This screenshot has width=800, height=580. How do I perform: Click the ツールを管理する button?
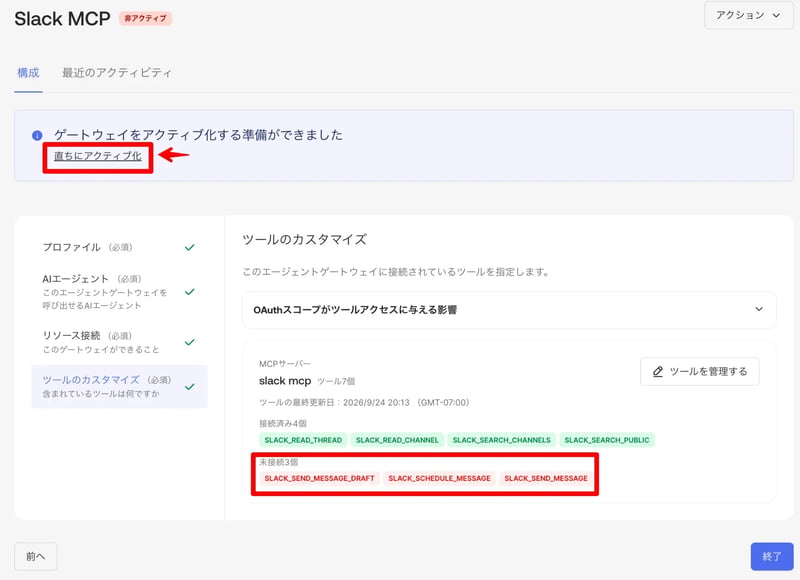click(x=699, y=371)
